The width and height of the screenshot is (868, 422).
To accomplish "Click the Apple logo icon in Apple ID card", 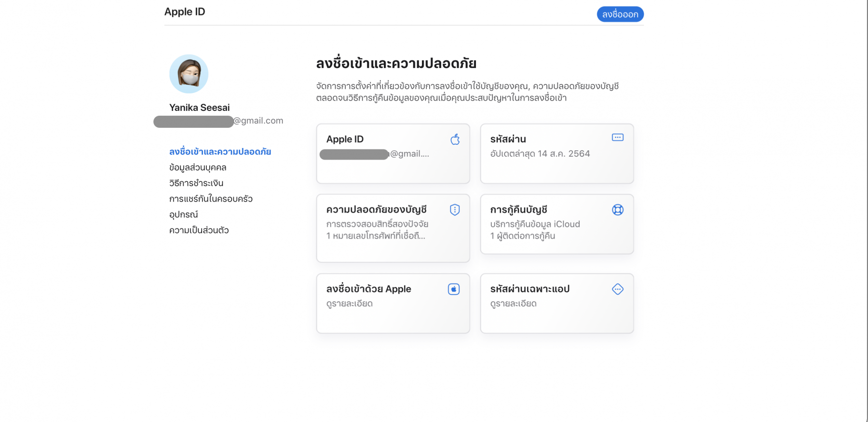I will [x=455, y=140].
